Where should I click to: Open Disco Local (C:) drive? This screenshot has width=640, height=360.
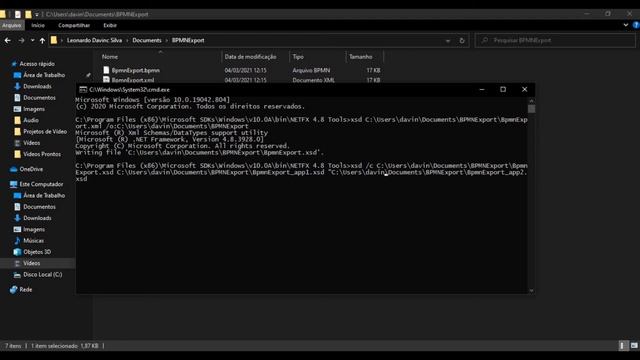pos(42,275)
